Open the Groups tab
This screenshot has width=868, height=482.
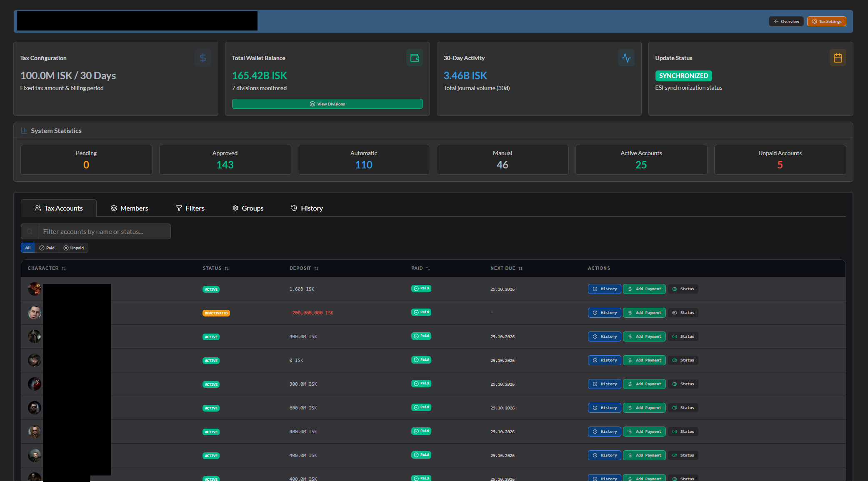pos(248,208)
